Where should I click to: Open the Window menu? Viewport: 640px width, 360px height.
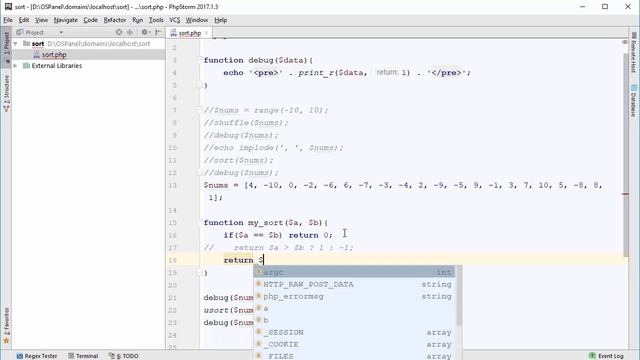click(197, 20)
